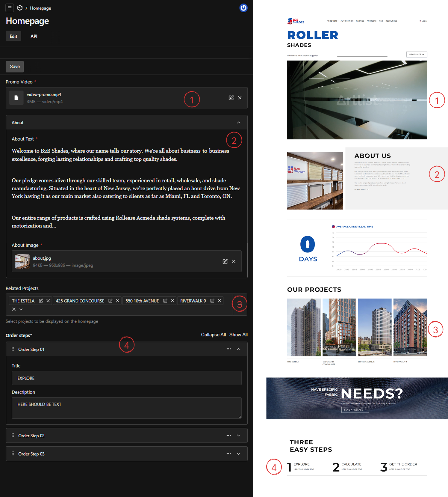Remove the video-promo.mp4 file

[x=240, y=98]
